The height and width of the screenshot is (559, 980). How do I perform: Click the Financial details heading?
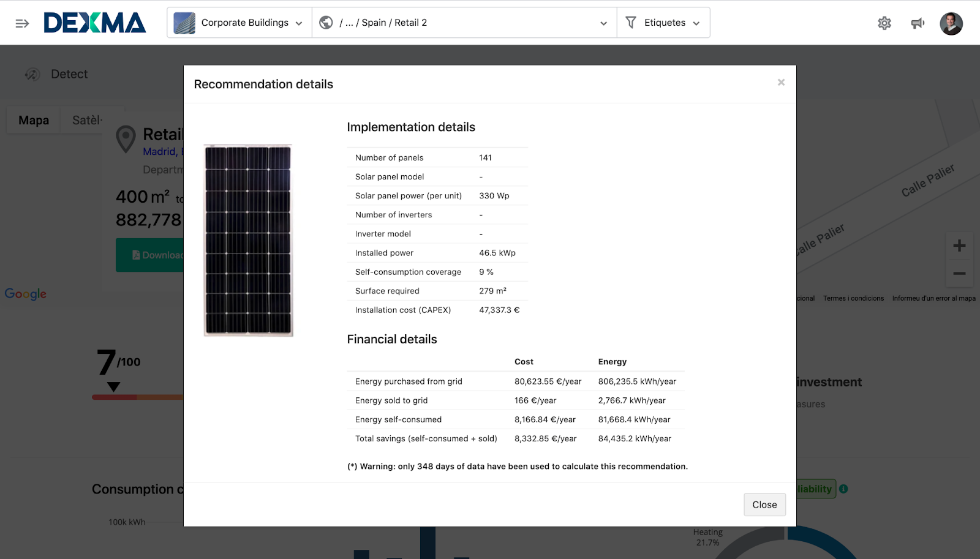click(x=392, y=339)
